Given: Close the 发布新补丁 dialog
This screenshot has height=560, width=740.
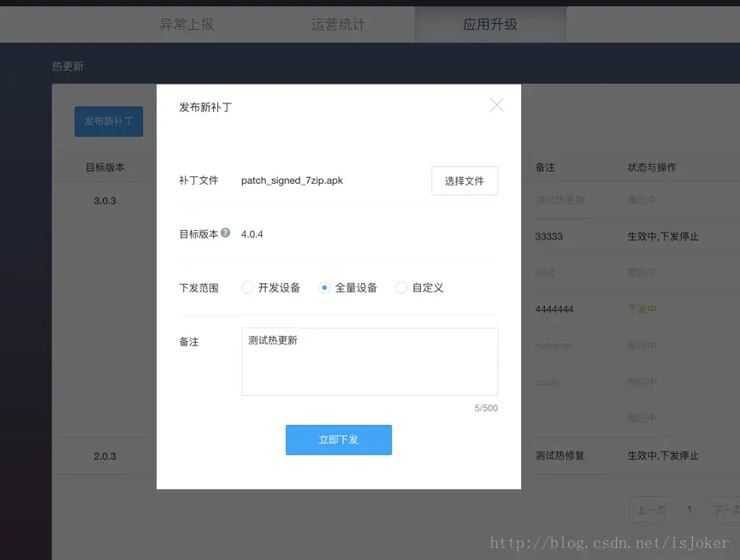Looking at the screenshot, I should point(496,104).
